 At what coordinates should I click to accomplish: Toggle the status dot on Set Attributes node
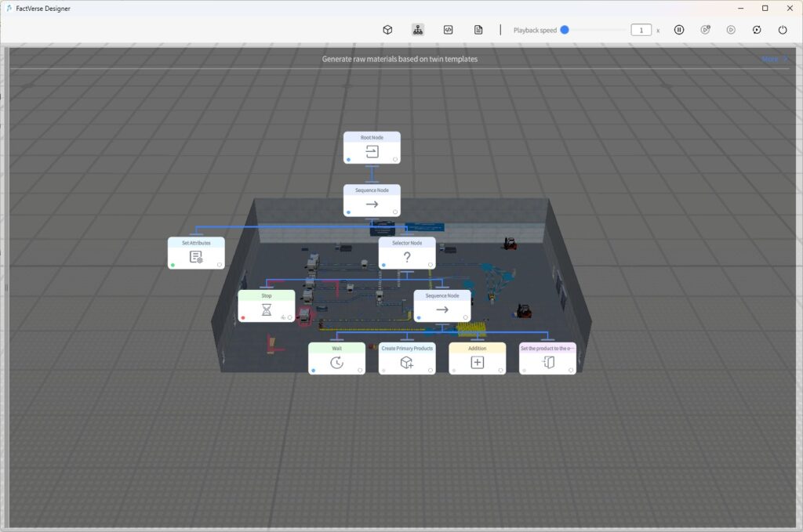pos(174,266)
